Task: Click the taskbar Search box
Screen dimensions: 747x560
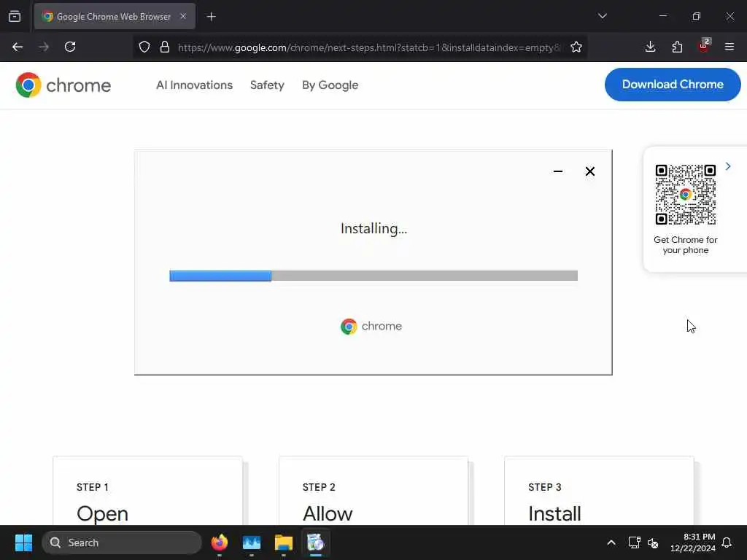Action: 122,542
